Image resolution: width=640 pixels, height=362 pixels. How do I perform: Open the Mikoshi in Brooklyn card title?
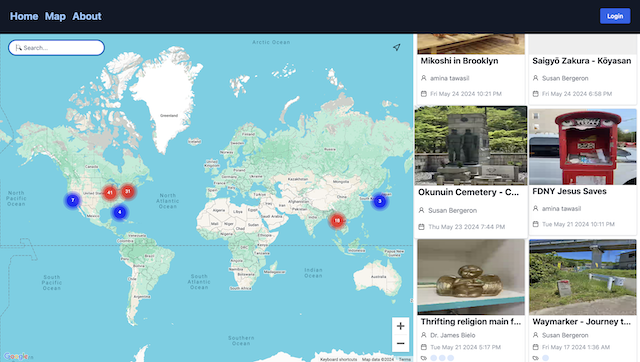[459, 61]
